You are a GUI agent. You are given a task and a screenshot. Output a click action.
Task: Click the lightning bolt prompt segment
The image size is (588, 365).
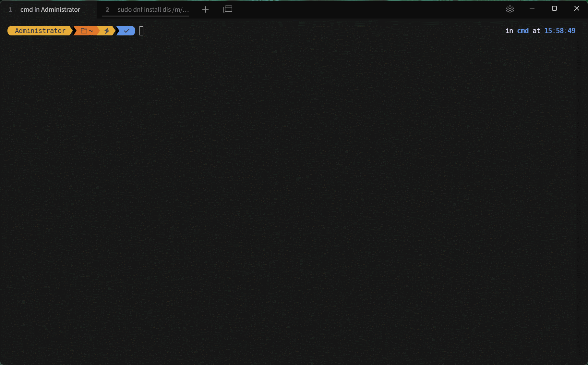107,31
